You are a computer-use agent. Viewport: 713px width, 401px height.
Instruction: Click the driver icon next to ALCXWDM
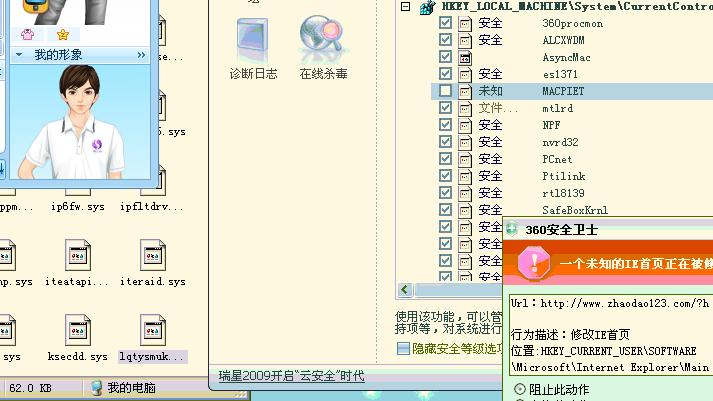click(465, 40)
